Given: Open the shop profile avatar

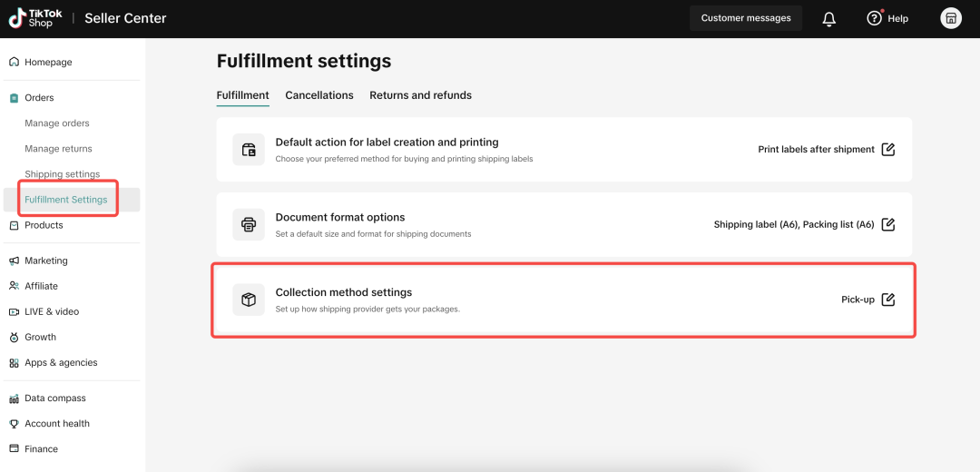Looking at the screenshot, I should 950,18.
